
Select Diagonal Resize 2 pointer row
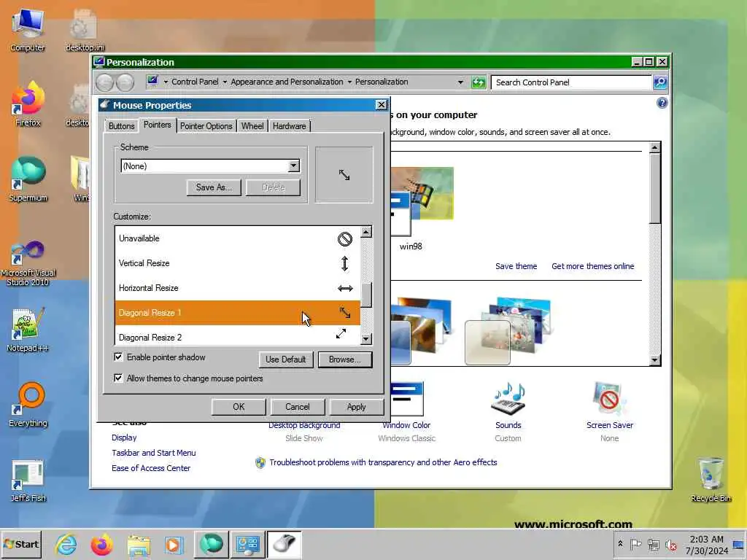237,335
